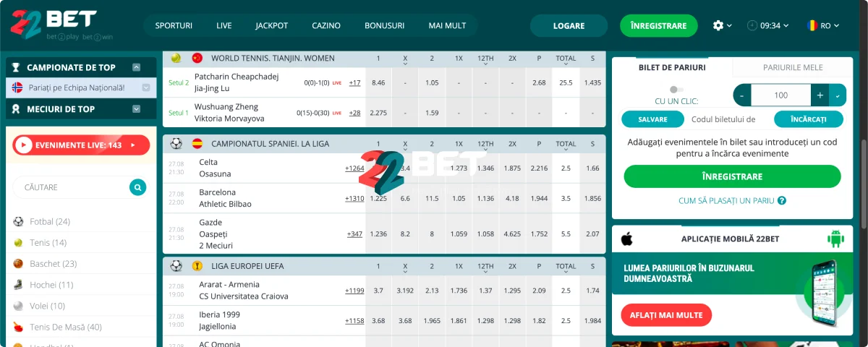Click the Spain flag in La Liga header
The height and width of the screenshot is (347, 868).
[197, 144]
